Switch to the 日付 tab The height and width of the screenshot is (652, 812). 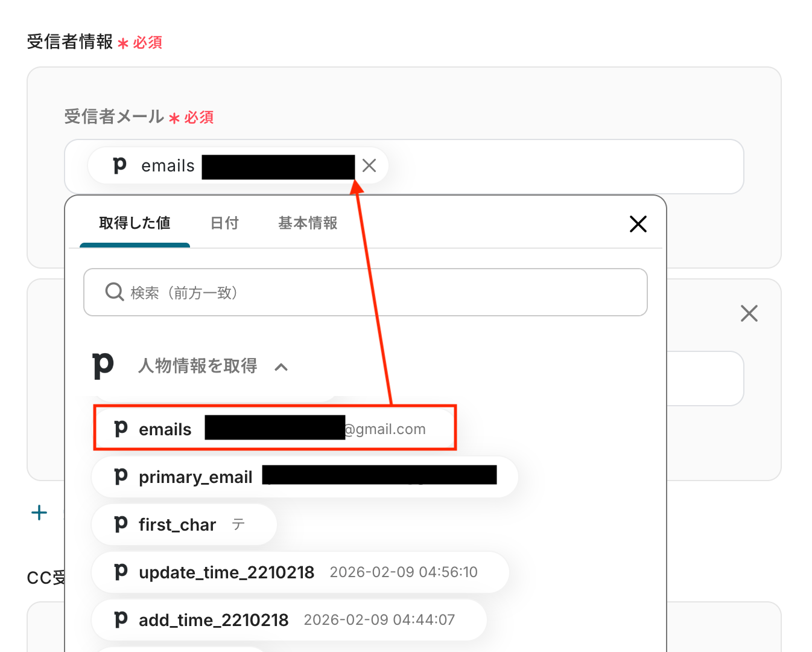pos(224,223)
